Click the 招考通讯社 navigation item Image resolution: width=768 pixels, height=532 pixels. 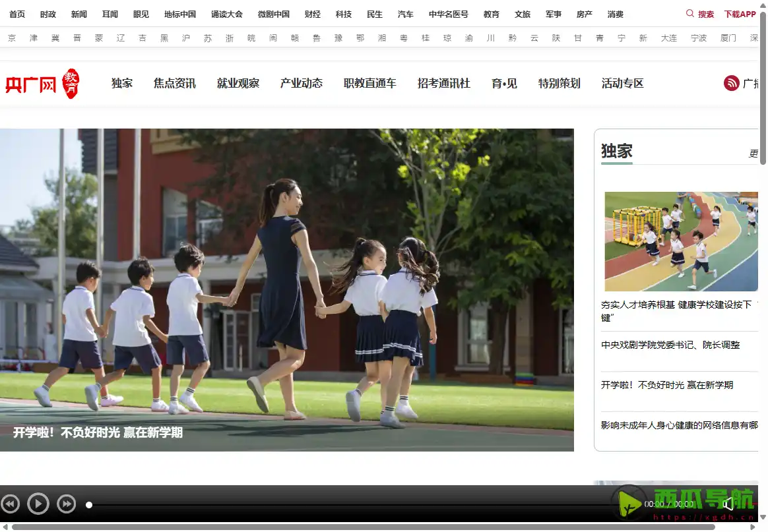coord(444,83)
